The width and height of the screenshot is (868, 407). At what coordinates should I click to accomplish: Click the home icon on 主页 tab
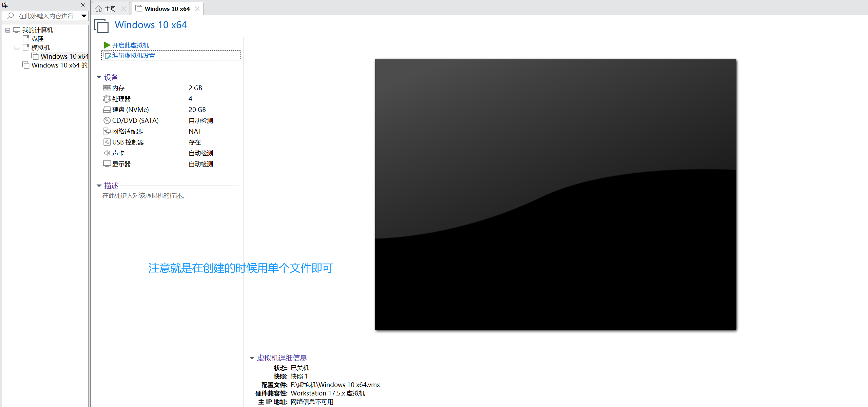coord(99,9)
